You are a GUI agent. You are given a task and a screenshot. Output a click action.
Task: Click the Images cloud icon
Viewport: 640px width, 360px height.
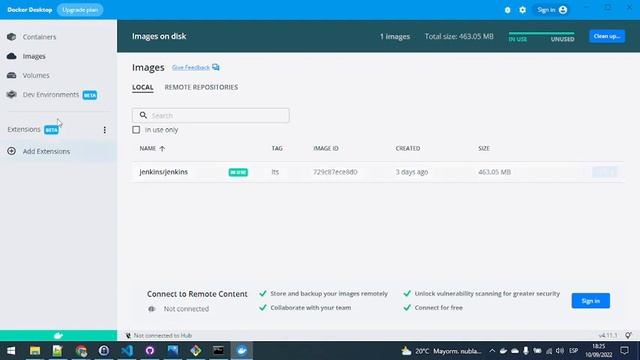(11, 56)
